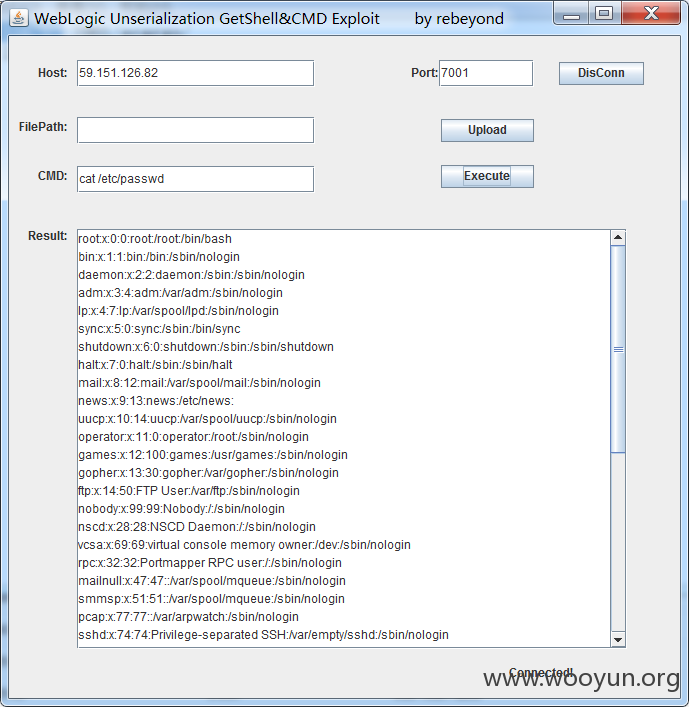This screenshot has width=689, height=707.
Task: Focus the Port input field
Action: [x=486, y=73]
